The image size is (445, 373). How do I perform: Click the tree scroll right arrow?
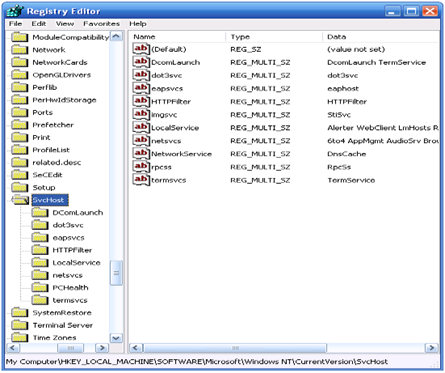[102, 348]
